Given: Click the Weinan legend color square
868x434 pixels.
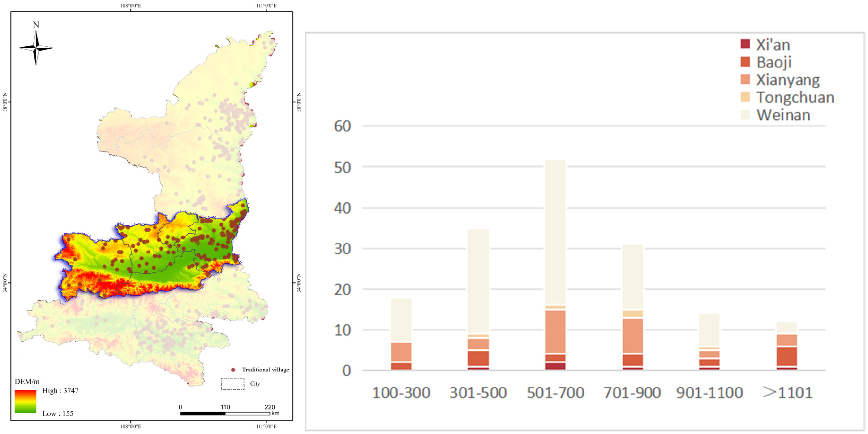Looking at the screenshot, I should point(745,115).
